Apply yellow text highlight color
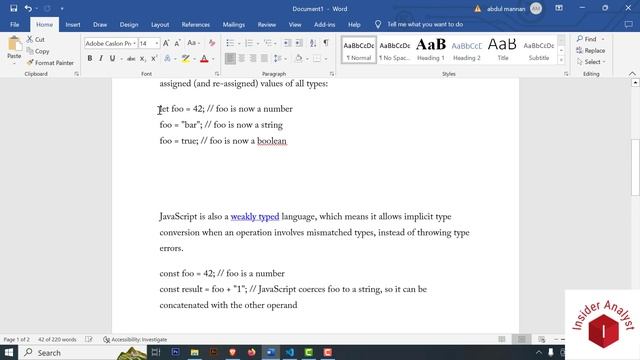The height and width of the screenshot is (360, 640). [x=186, y=59]
